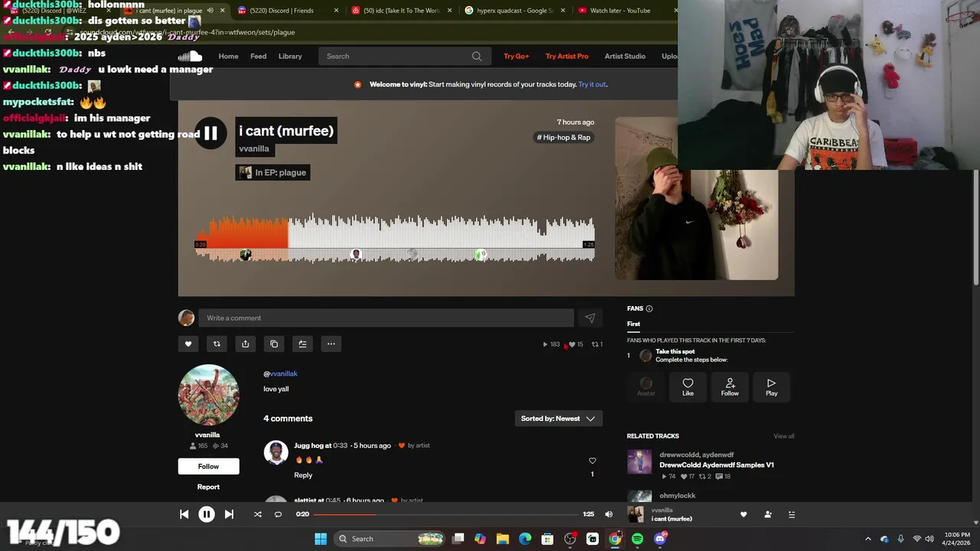Image resolution: width=980 pixels, height=551 pixels.
Task: Switch to the First tab in Fans
Action: point(633,324)
